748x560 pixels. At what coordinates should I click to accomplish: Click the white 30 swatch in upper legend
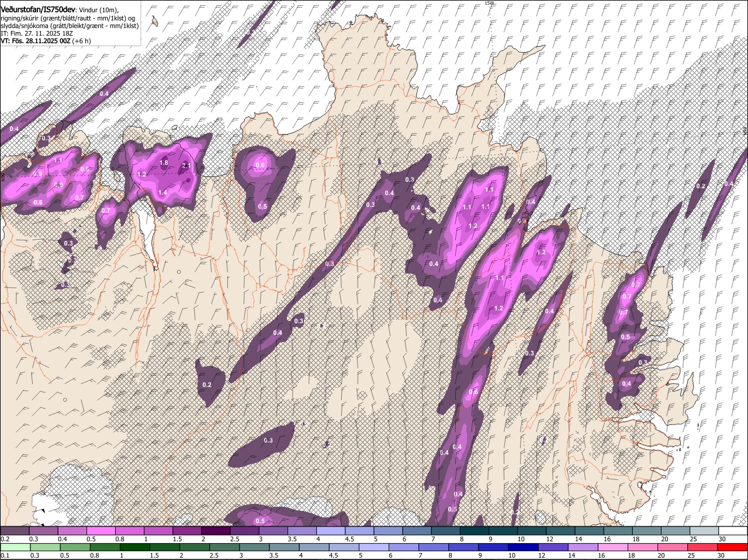[733, 531]
